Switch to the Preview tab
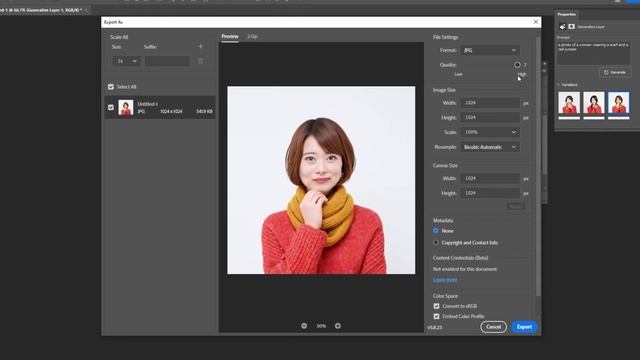The height and width of the screenshot is (360, 640). point(230,36)
